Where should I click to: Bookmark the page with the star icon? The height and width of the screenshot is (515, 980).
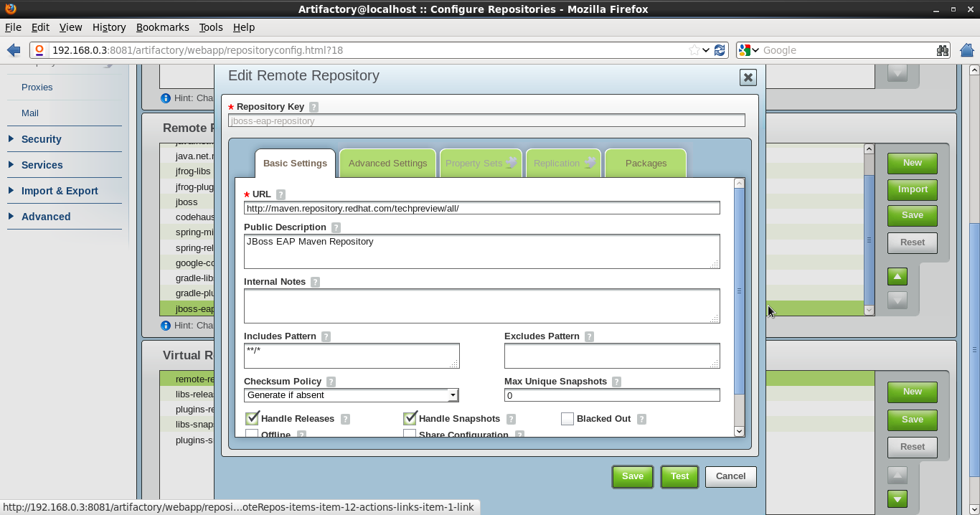click(x=694, y=50)
